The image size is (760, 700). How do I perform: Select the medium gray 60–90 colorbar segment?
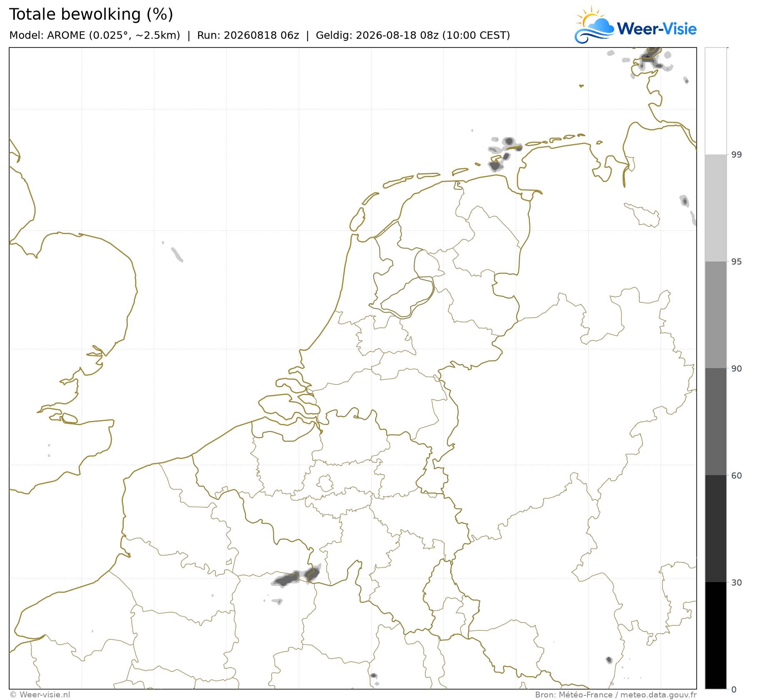pos(716,421)
